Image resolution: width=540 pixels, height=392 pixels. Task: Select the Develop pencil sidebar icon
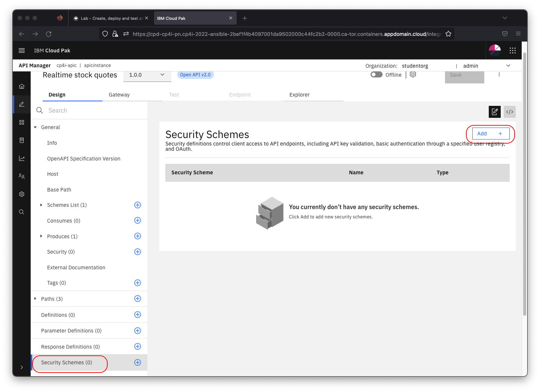point(22,104)
